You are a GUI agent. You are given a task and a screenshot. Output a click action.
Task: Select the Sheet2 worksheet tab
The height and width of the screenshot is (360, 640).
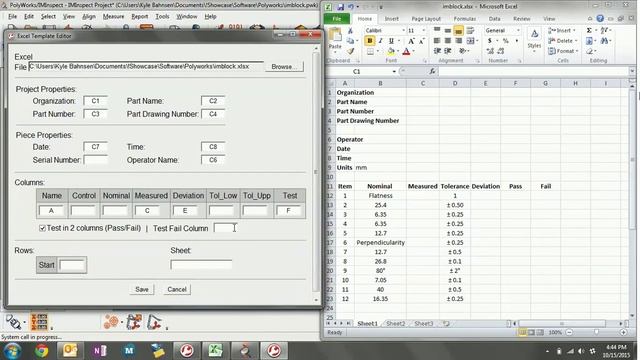pos(396,324)
